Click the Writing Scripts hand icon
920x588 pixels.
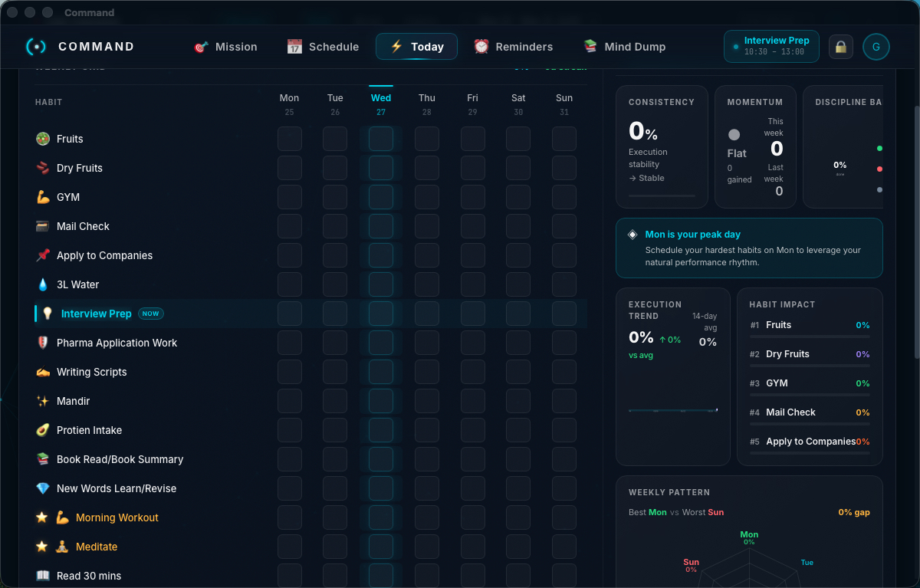pos(43,372)
